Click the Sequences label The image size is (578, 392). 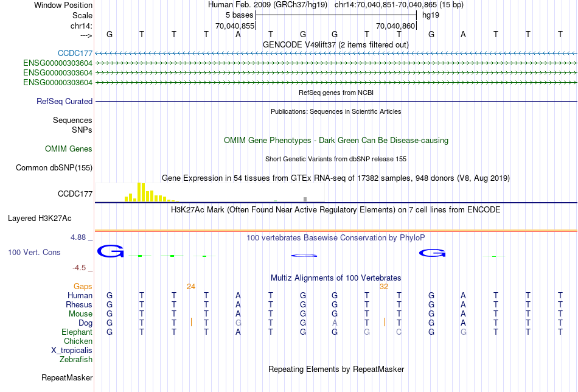click(x=72, y=121)
